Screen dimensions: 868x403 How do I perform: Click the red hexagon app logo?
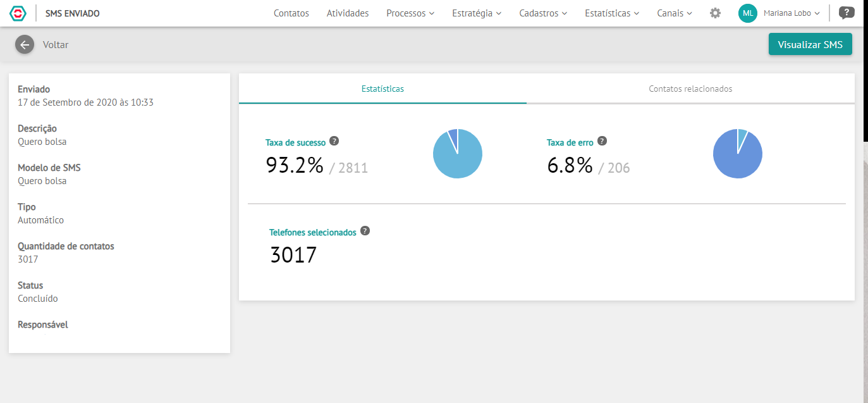tap(20, 13)
